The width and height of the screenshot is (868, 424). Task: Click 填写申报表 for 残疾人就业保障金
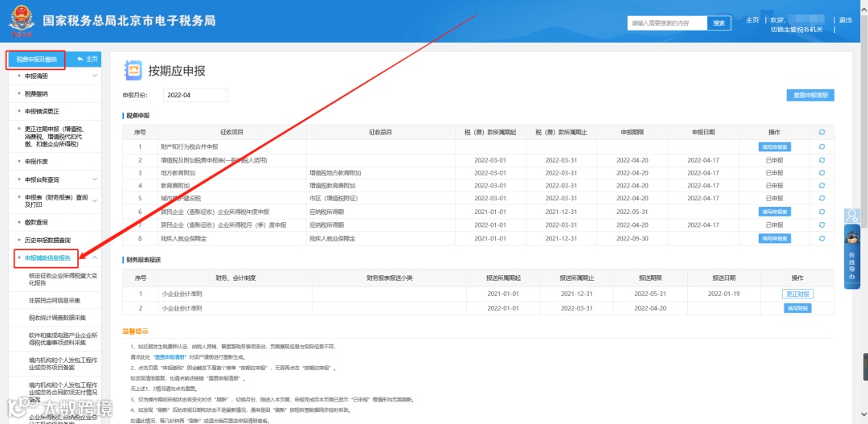(x=774, y=238)
